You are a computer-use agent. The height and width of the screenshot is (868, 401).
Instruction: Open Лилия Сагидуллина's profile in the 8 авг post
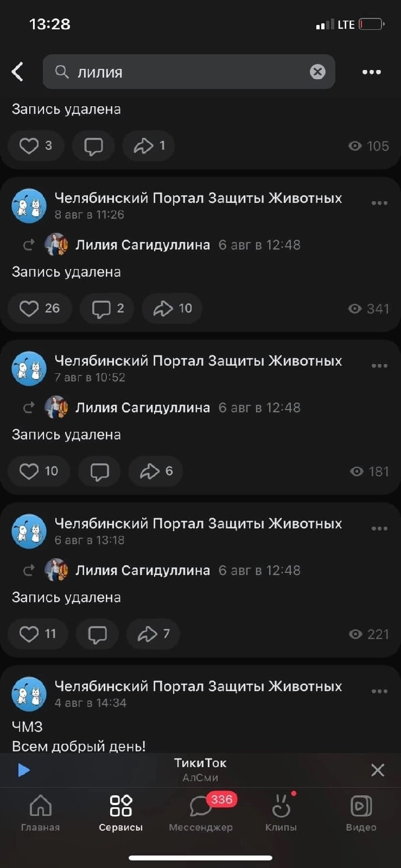click(x=142, y=245)
